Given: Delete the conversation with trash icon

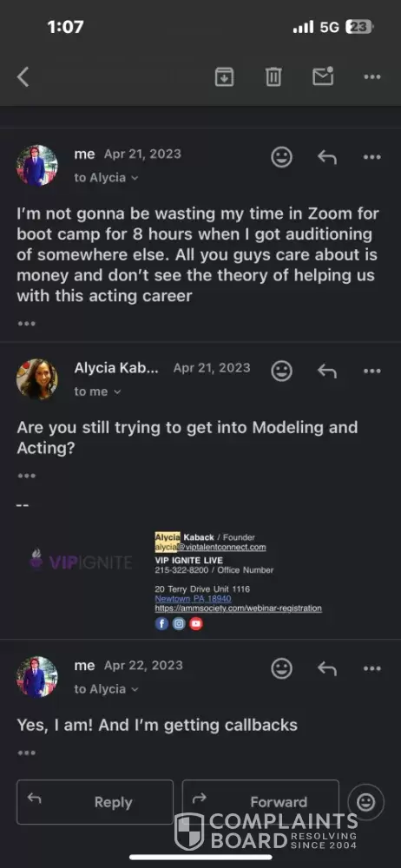Looking at the screenshot, I should [273, 77].
